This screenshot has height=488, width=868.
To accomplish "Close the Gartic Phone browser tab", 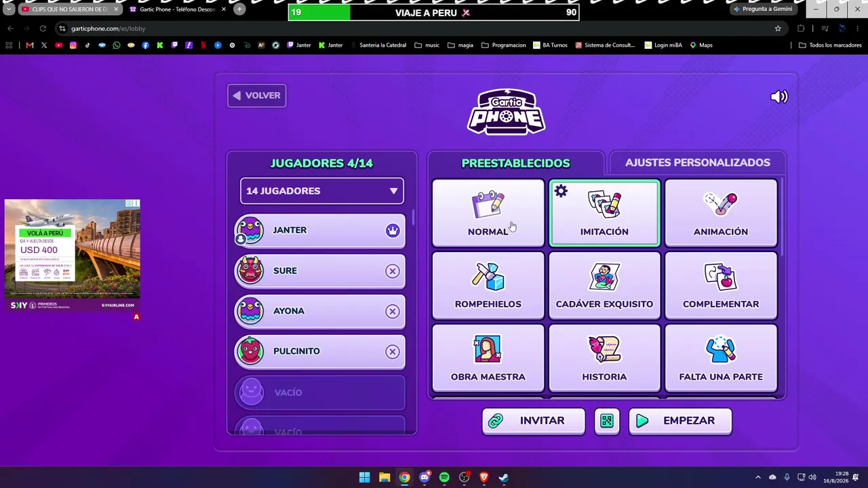I will pos(223,9).
